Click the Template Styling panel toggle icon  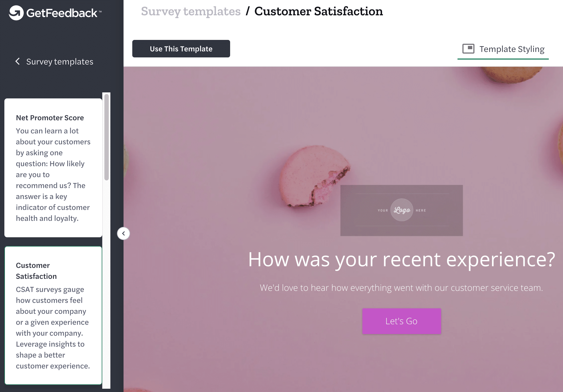(467, 48)
